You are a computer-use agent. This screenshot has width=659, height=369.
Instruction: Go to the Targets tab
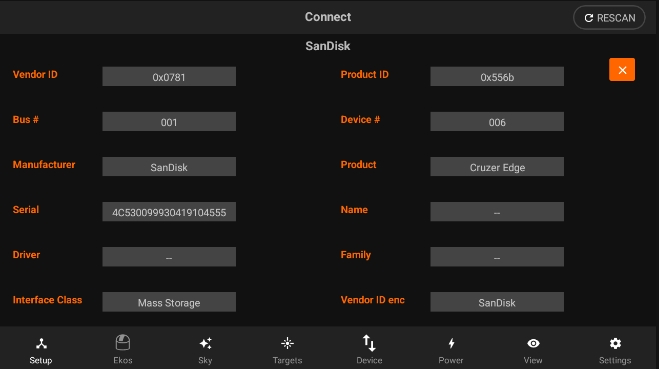pyautogui.click(x=287, y=349)
